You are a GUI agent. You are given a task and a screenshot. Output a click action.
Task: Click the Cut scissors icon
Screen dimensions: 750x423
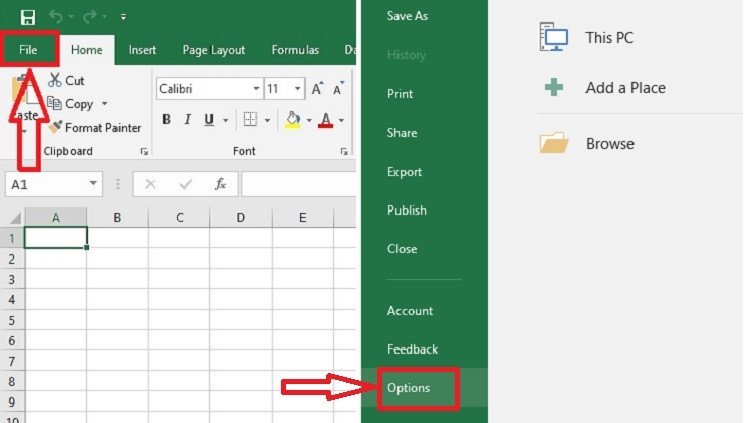coord(55,80)
